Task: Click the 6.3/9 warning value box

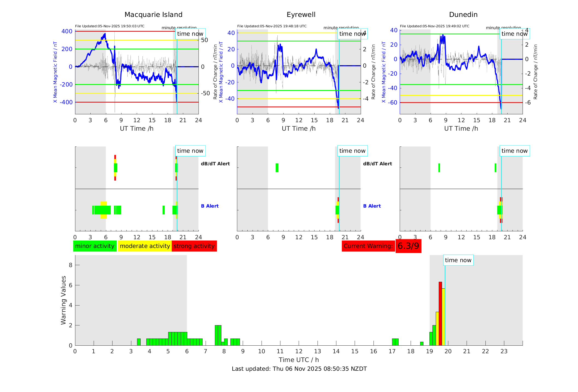Action: coord(408,246)
